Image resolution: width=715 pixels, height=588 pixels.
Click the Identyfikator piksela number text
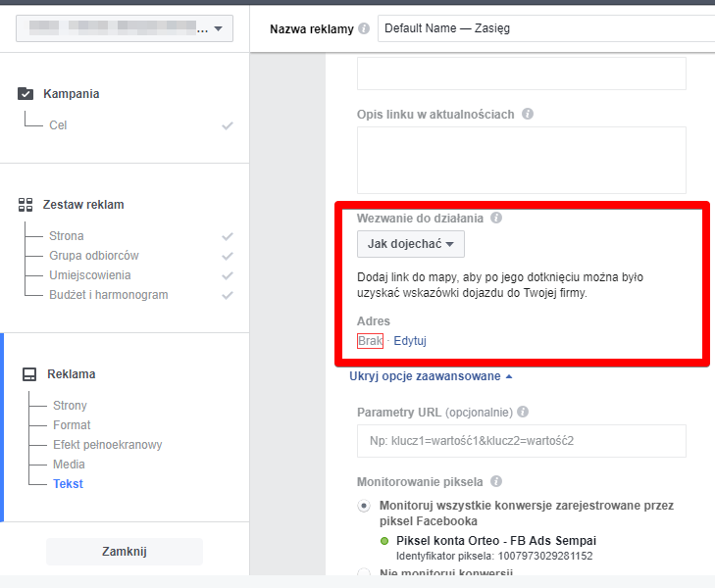click(494, 556)
